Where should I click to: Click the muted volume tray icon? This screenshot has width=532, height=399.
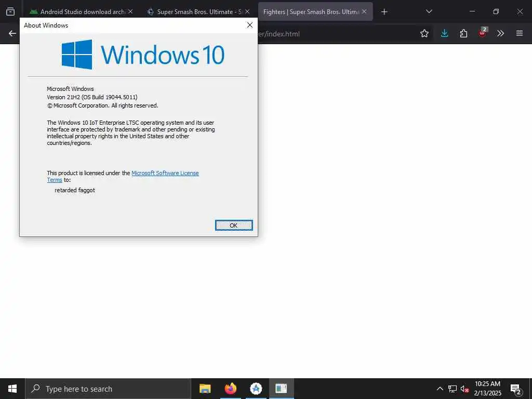coord(464,389)
